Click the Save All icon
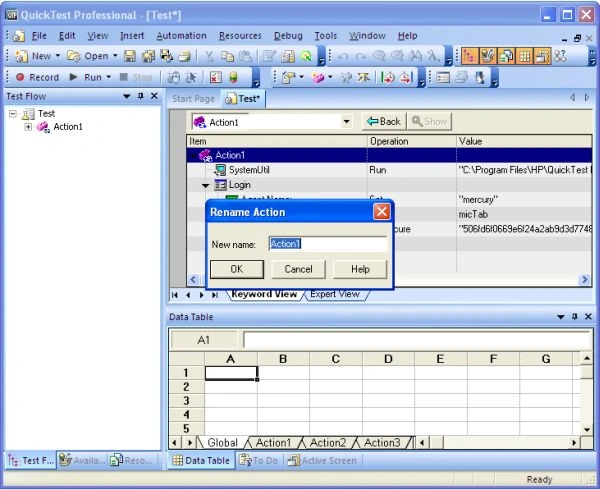 coord(148,56)
